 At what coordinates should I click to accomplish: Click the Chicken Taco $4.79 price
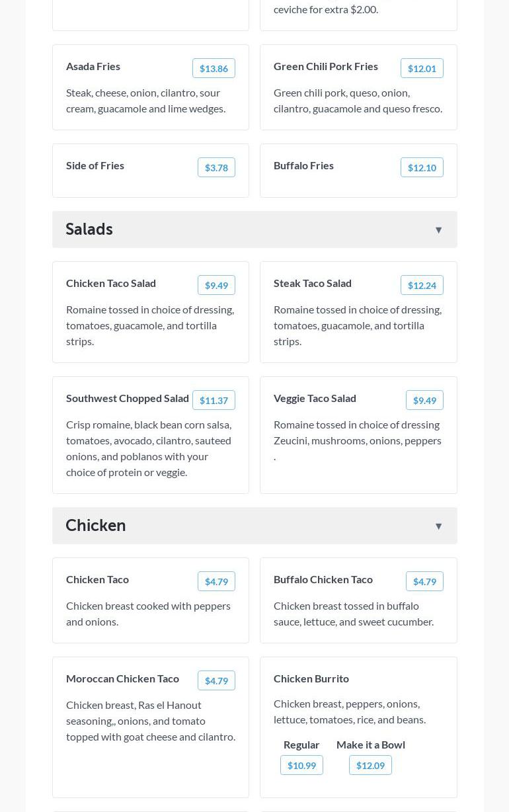point(216,581)
